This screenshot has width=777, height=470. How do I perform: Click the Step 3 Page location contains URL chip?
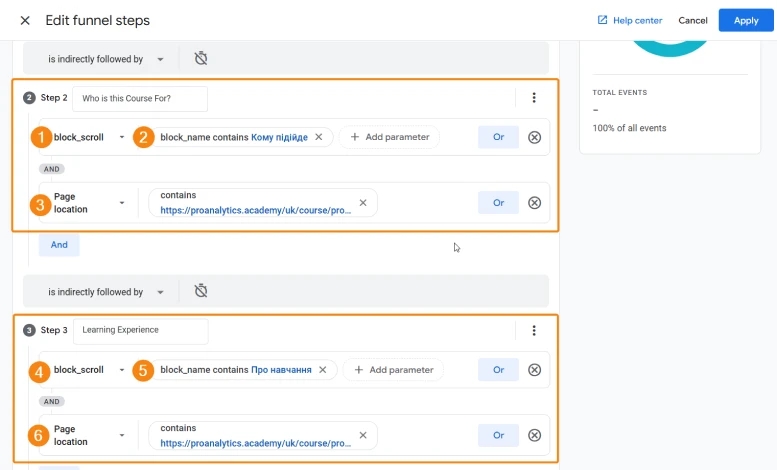263,435
